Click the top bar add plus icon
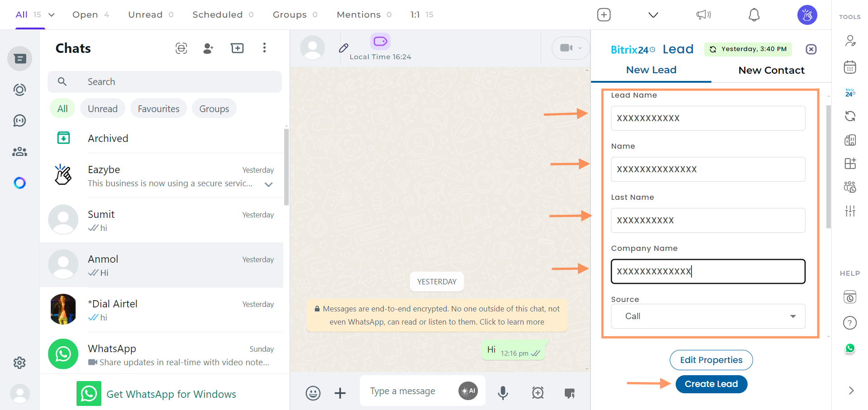This screenshot has height=410, width=868. (x=604, y=15)
